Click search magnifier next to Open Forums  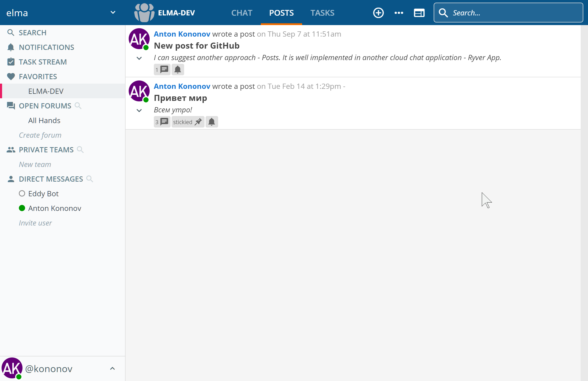click(78, 106)
